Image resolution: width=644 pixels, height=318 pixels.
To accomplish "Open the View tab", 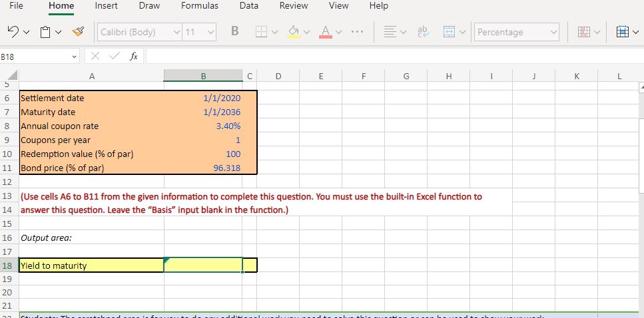I will pos(339,6).
